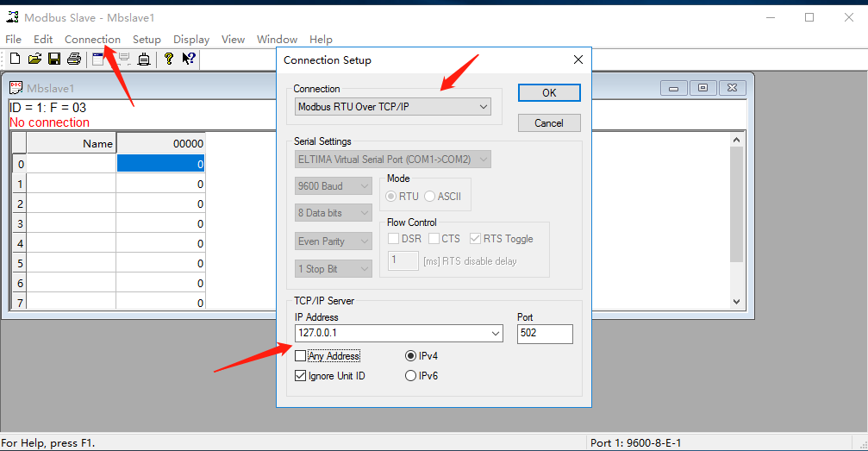Click Cancel in Connection Setup

(x=548, y=123)
